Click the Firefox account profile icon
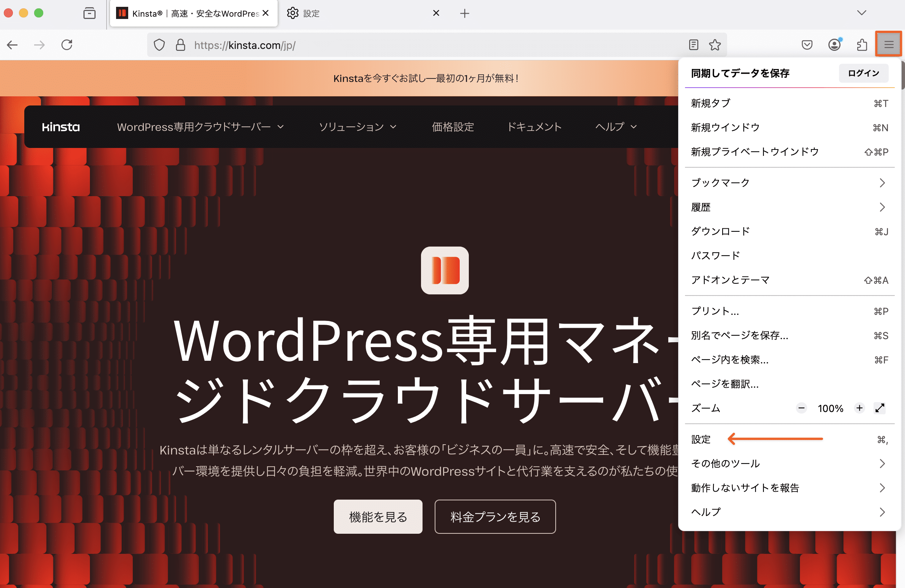The image size is (905, 588). (834, 45)
